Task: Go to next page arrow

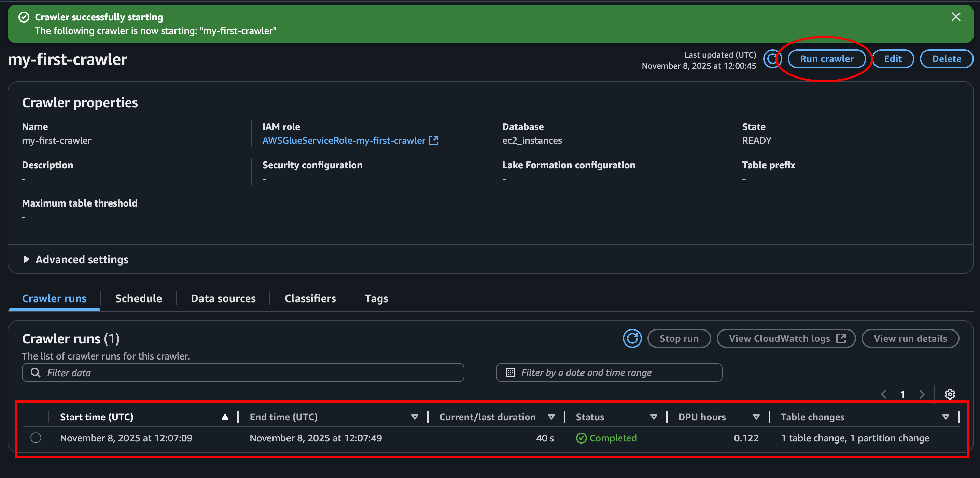Action: point(922,394)
